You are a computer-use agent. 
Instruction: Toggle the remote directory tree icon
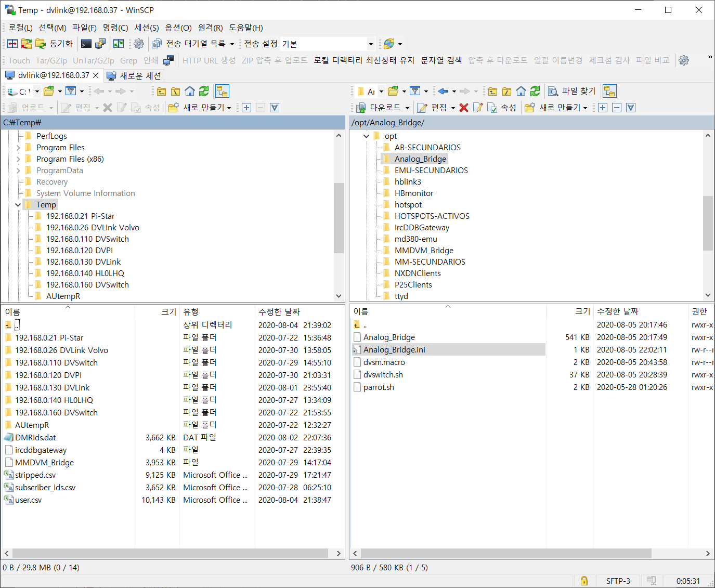(x=609, y=92)
